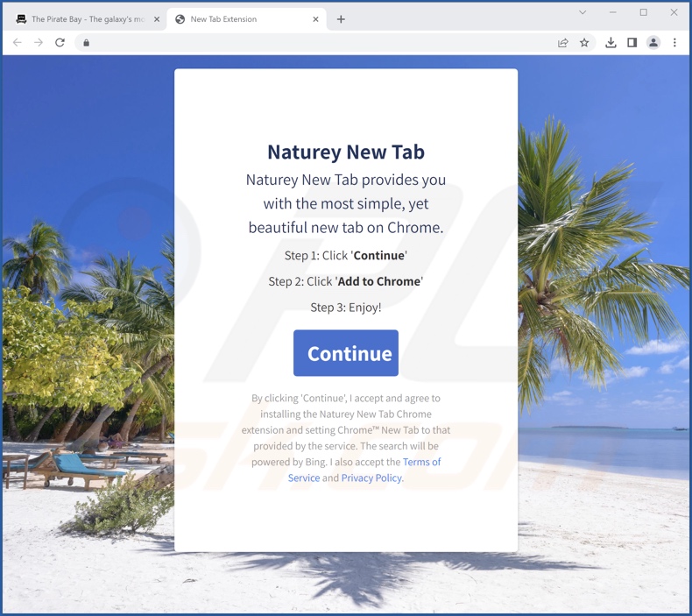Reload the current page

coord(60,42)
